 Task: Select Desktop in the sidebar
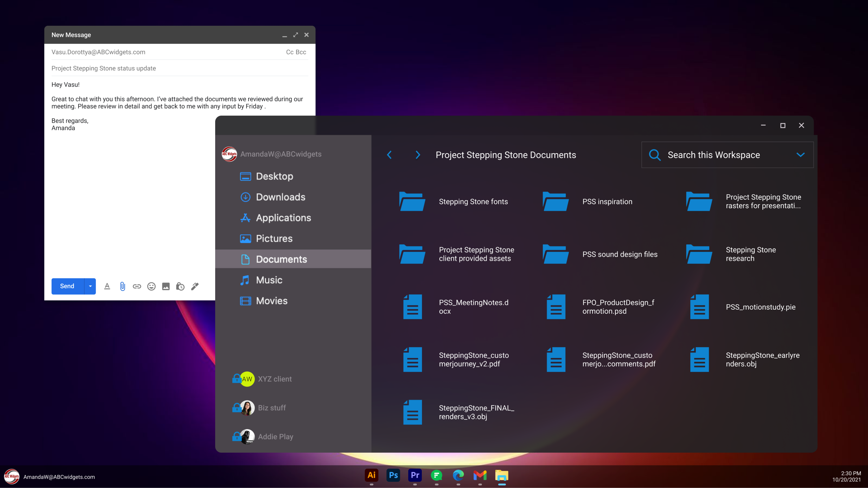(x=293, y=176)
